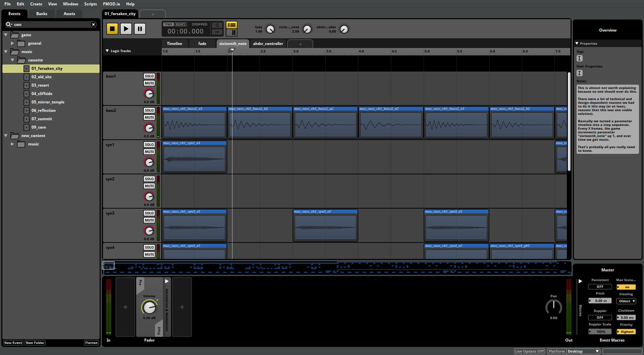Click the Play transport button
Screen dimensions: 644x355
tap(126, 29)
